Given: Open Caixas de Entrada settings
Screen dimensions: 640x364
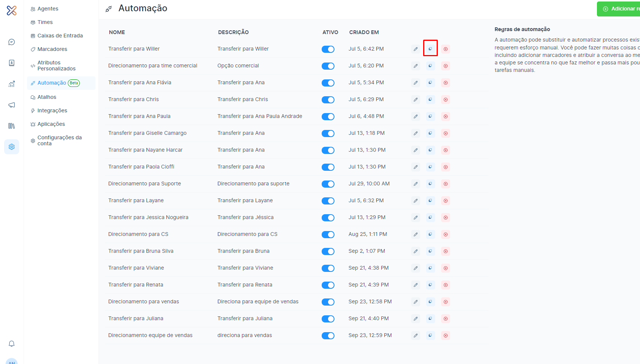Looking at the screenshot, I should pos(60,36).
